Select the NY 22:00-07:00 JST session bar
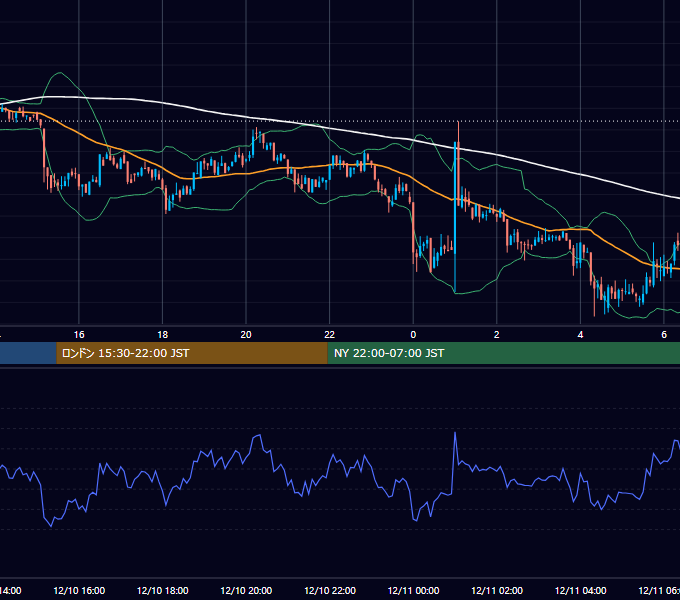This screenshot has width=680, height=600. [503, 353]
